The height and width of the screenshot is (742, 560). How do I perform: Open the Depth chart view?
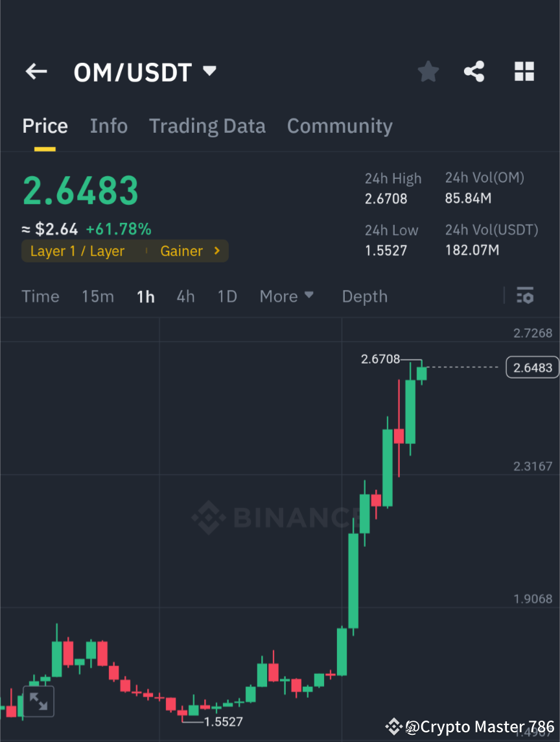point(364,296)
